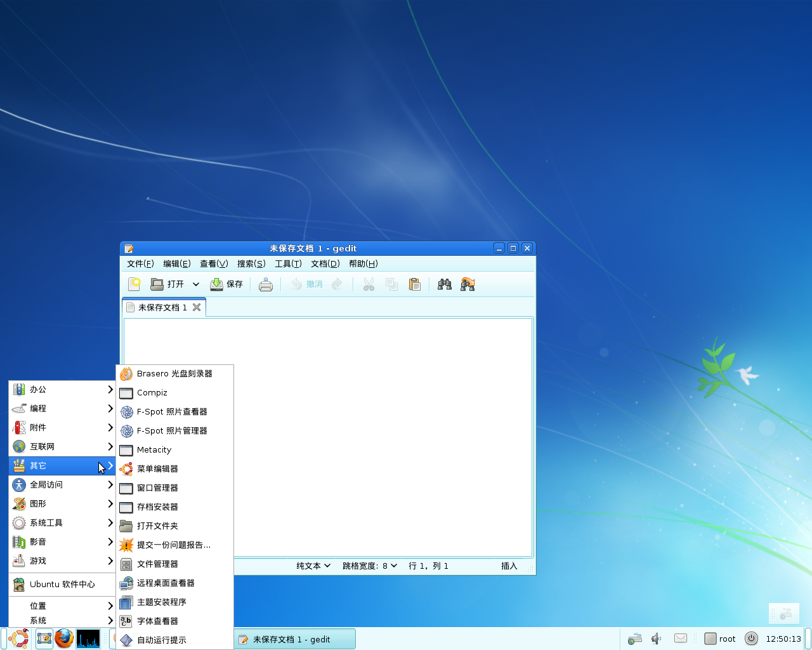The width and height of the screenshot is (812, 650).
Task: Open the 编辑(E) menu
Action: [x=177, y=263]
